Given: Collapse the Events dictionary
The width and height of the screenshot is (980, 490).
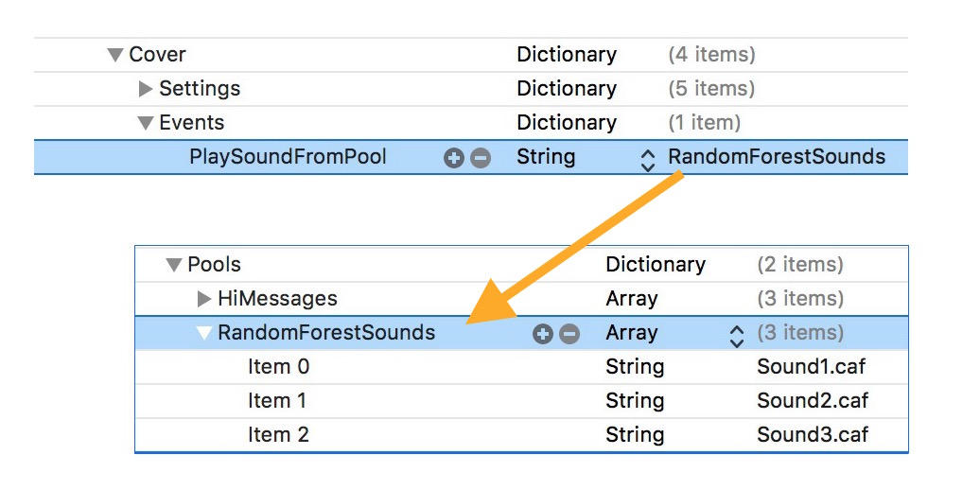Looking at the screenshot, I should pyautogui.click(x=145, y=123).
